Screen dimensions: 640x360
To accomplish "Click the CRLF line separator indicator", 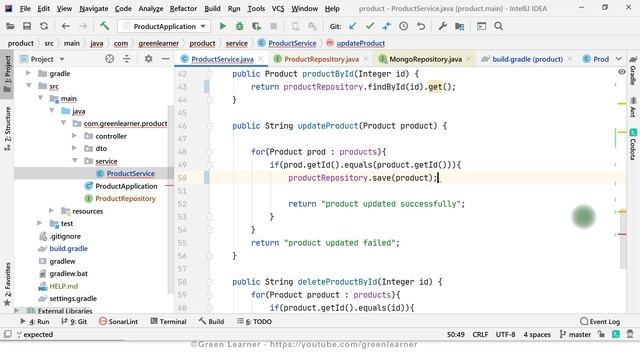I will [x=480, y=334].
